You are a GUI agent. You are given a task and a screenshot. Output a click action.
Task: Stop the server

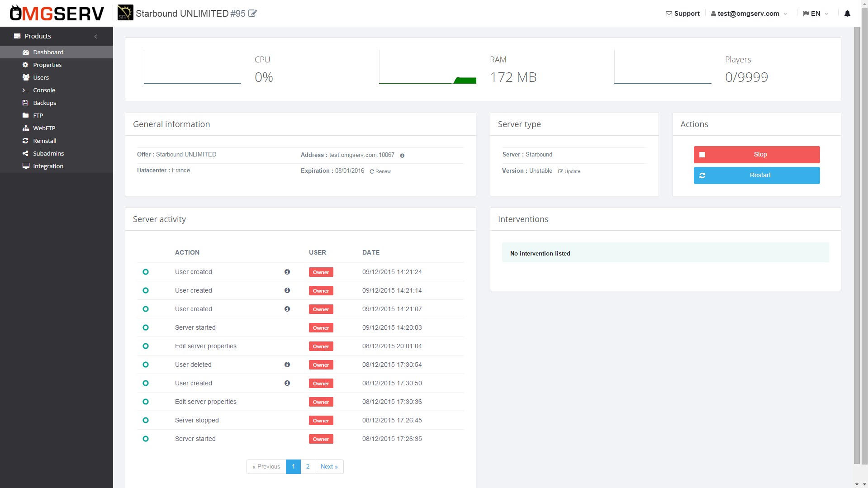click(x=757, y=154)
